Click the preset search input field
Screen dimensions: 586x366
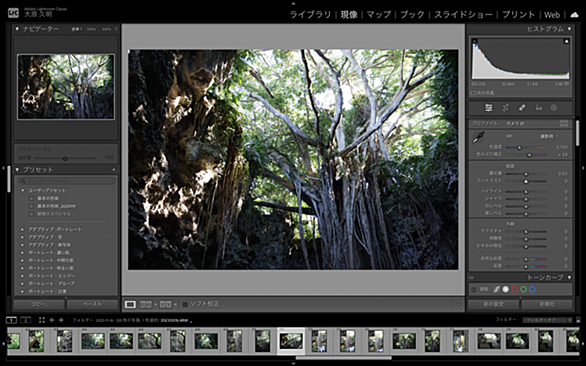[66, 181]
